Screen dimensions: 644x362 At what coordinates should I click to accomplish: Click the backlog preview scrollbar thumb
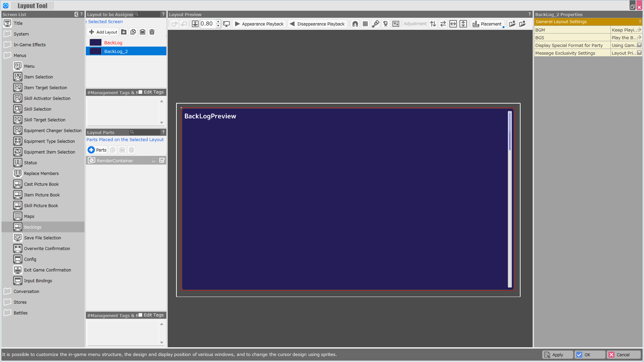(x=510, y=131)
